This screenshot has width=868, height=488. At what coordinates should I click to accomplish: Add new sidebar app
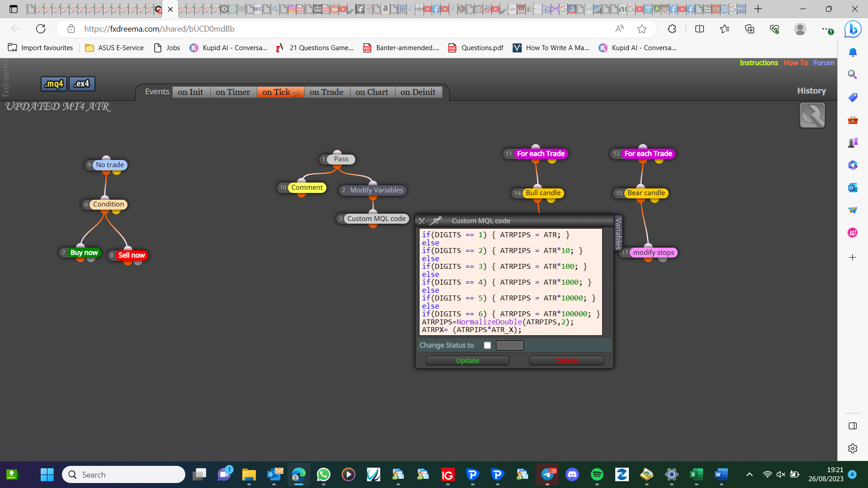coord(853,258)
